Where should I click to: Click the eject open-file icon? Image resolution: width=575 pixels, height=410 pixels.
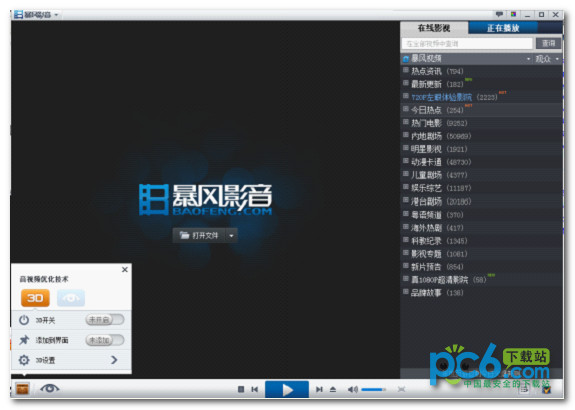pos(333,389)
